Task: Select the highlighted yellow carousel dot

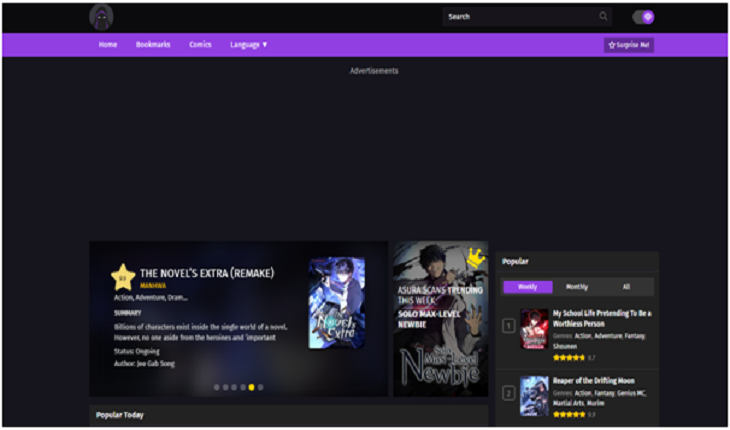Action: [x=251, y=387]
